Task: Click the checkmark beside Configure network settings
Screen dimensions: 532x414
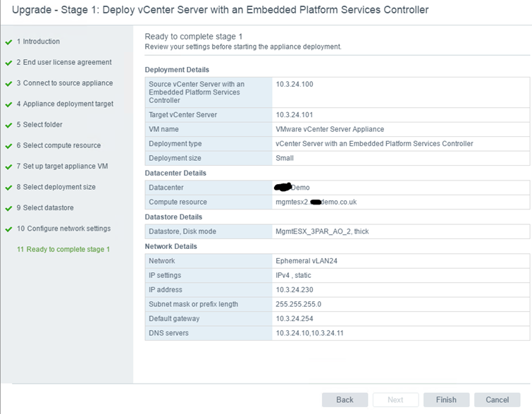Action: click(x=9, y=230)
